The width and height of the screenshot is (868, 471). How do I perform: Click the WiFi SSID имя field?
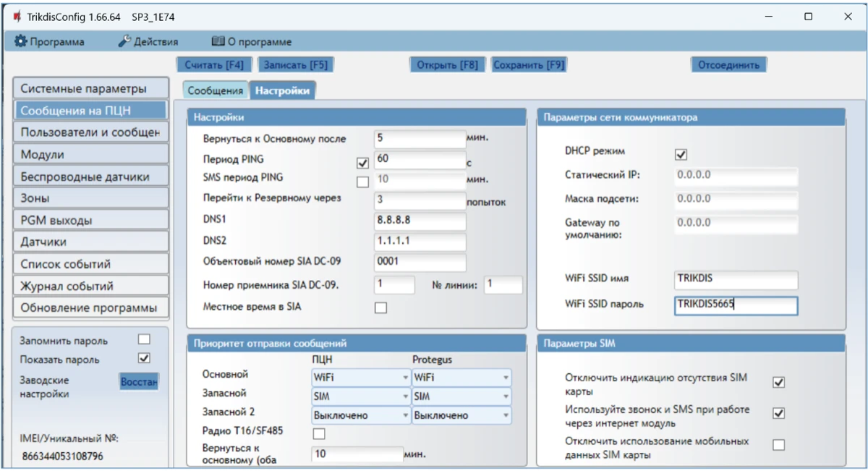tap(735, 280)
